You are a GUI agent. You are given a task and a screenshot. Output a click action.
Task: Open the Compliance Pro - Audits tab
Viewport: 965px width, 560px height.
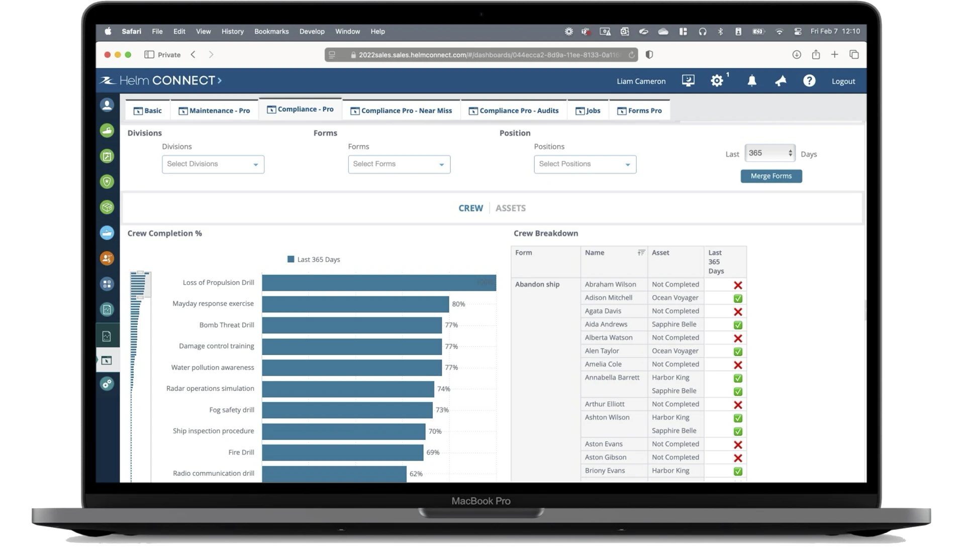514,110
